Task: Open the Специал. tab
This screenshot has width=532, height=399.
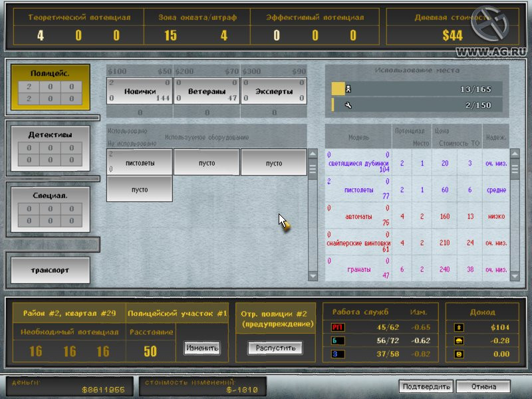Action: point(51,209)
